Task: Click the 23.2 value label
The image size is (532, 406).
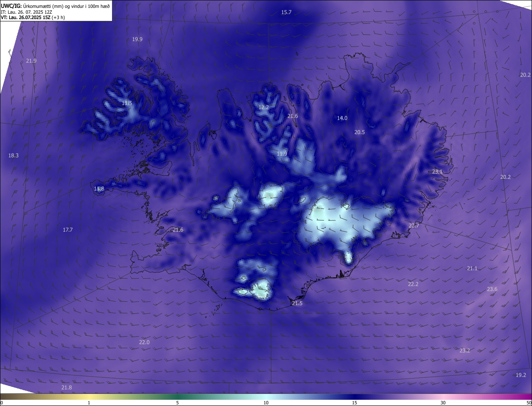Action: [465, 351]
